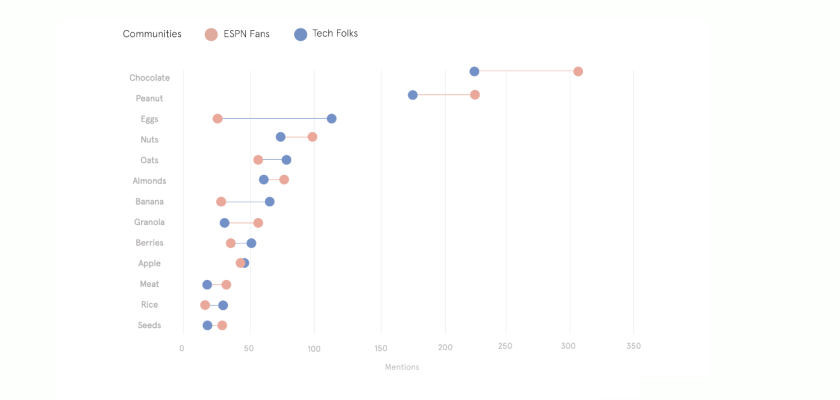Image resolution: width=840 pixels, height=400 pixels.
Task: Click the ESPN Fans legend color dot
Action: [x=211, y=34]
